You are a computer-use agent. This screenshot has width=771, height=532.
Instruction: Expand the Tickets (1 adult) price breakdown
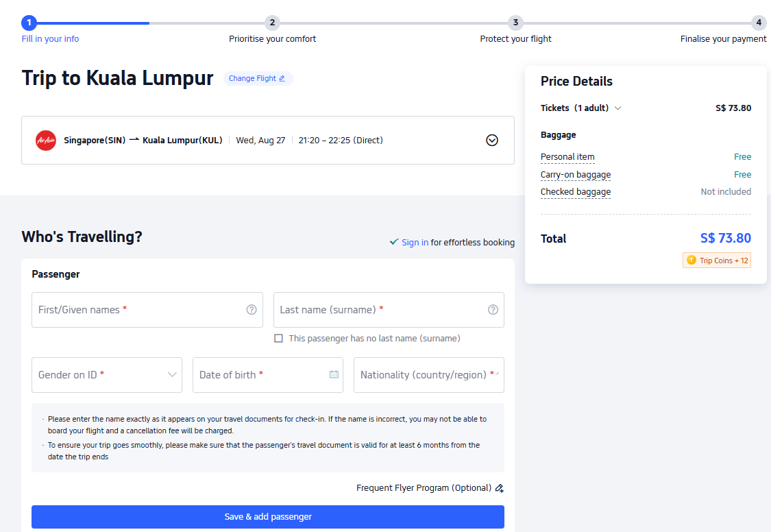click(617, 108)
